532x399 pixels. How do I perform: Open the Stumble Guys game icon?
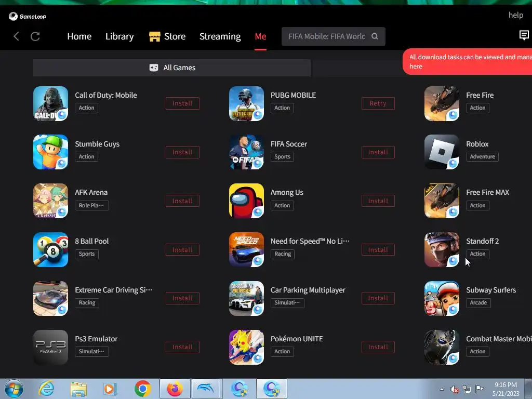pyautogui.click(x=50, y=152)
